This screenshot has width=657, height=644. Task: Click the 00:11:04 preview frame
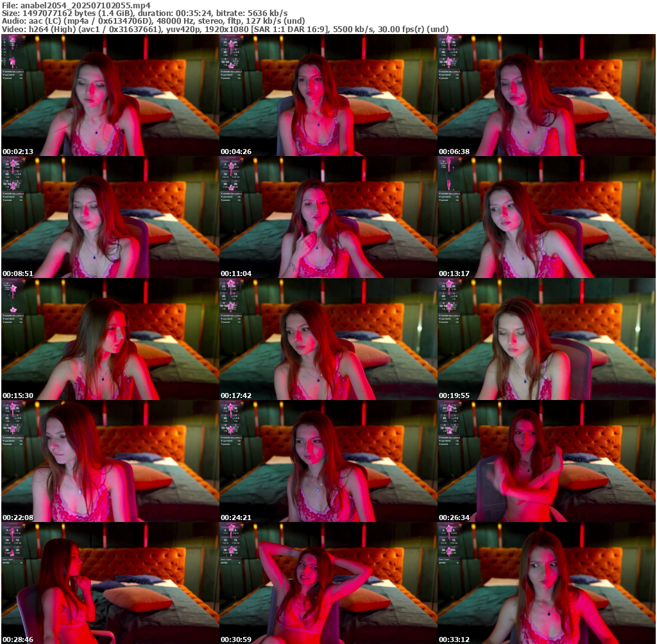tap(328, 217)
